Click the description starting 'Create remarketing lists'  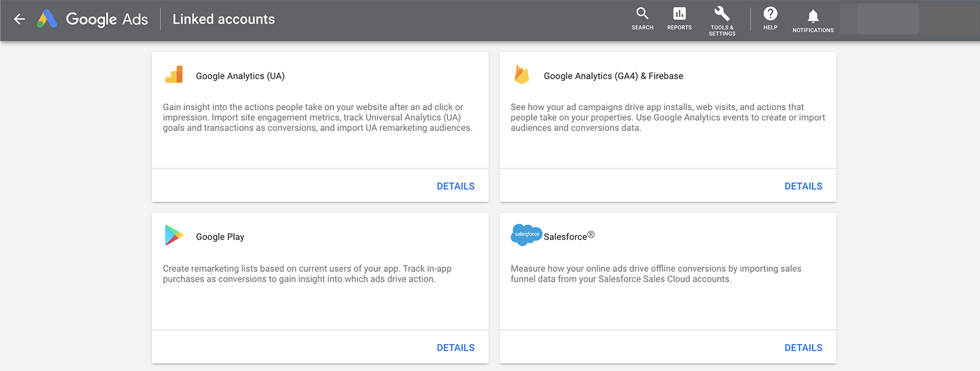click(307, 274)
